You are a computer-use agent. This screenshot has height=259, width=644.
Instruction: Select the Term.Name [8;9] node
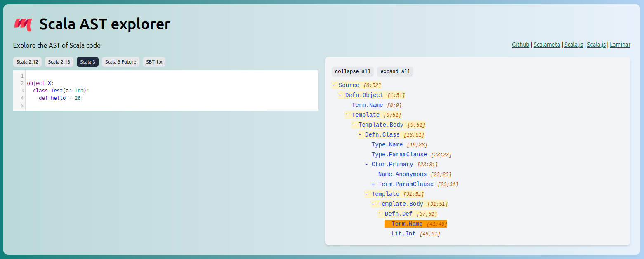point(377,105)
